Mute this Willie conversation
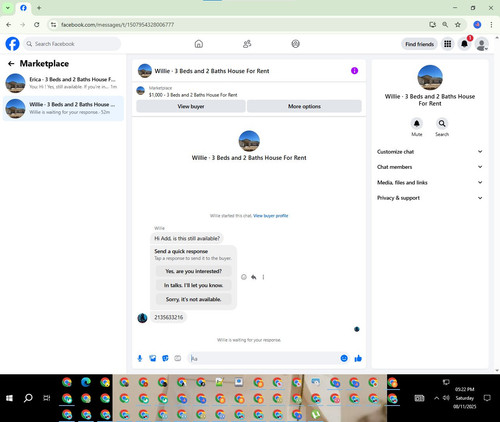This screenshot has height=422, width=500. [417, 127]
